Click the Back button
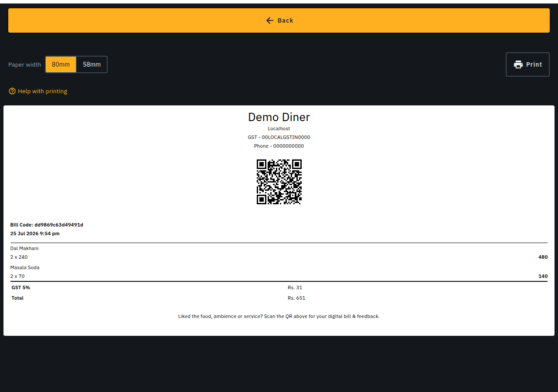This screenshot has width=558, height=392. point(279,20)
